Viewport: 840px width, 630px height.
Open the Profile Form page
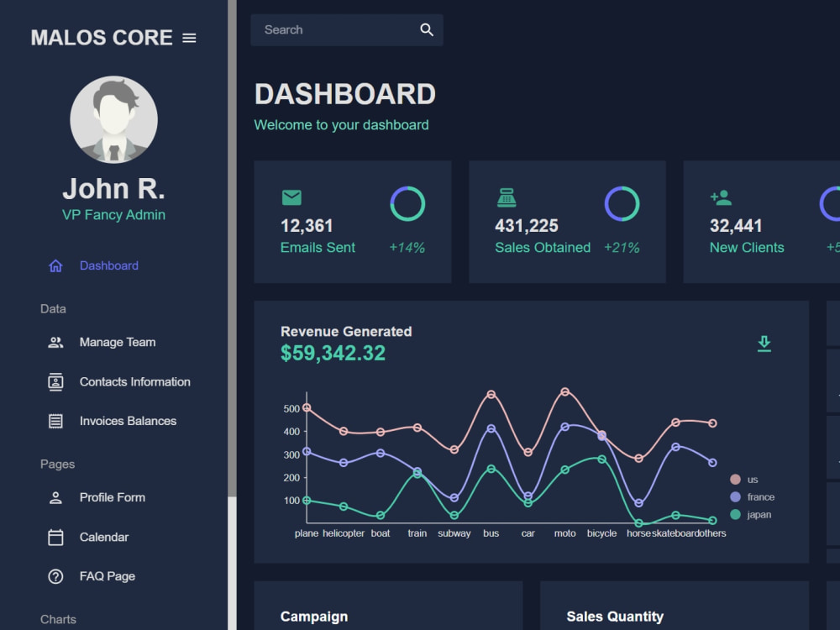(113, 497)
